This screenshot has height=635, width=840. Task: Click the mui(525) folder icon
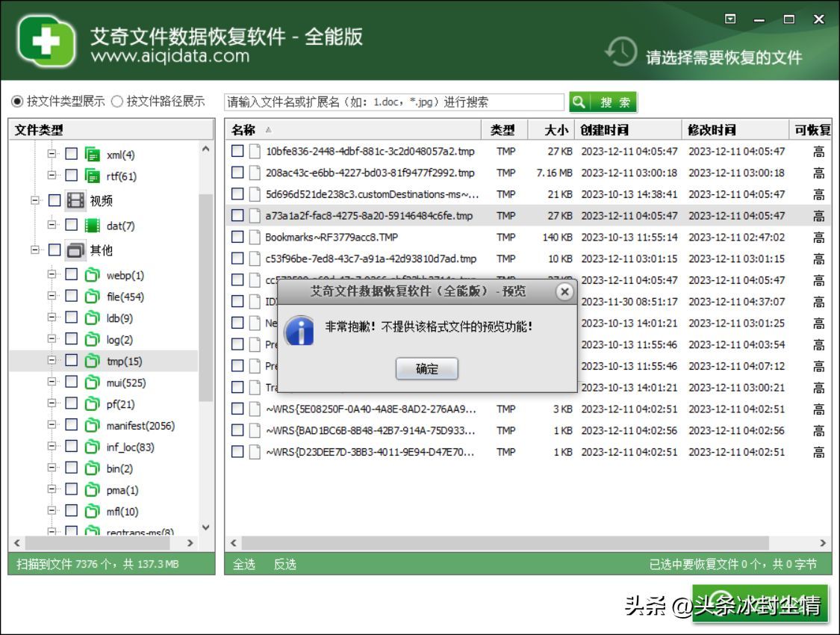pyautogui.click(x=92, y=382)
